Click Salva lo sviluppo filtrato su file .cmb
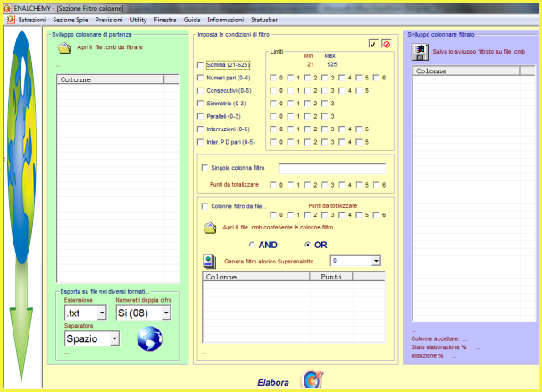542x392 pixels. click(479, 52)
